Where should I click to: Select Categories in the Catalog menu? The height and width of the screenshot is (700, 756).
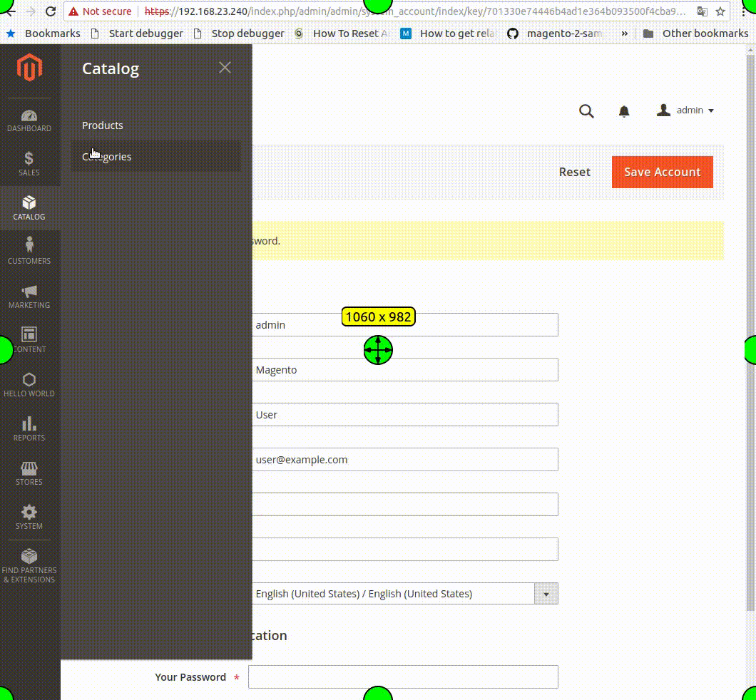tap(106, 156)
